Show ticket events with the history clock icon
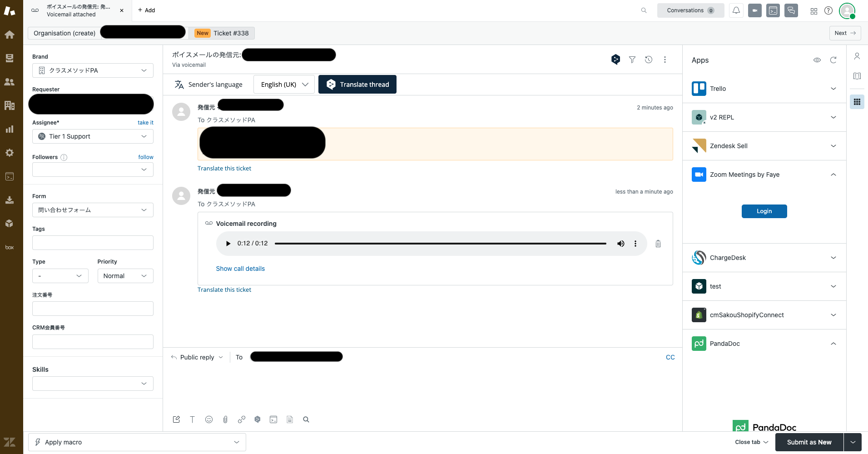868x454 pixels. [x=648, y=60]
